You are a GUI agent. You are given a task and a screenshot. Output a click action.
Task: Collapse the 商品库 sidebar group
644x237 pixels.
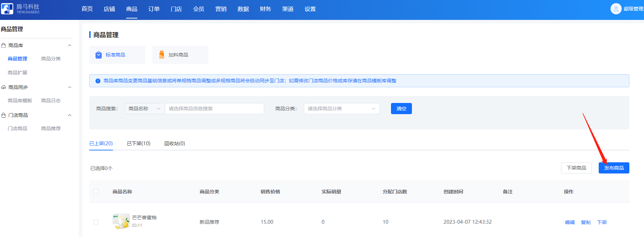pyautogui.click(x=70, y=45)
